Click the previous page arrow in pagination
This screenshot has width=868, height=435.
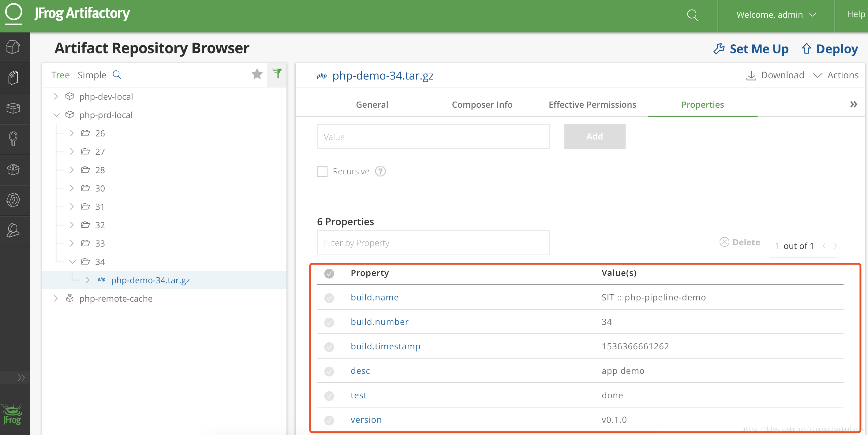click(x=824, y=246)
